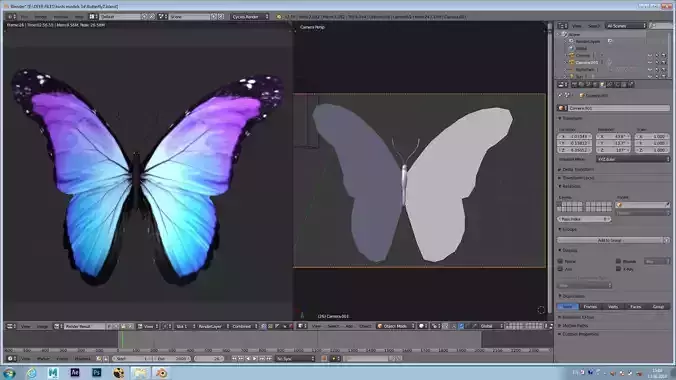Open the Render properties tab icon
This screenshot has width=676, height=380.
[x=575, y=85]
